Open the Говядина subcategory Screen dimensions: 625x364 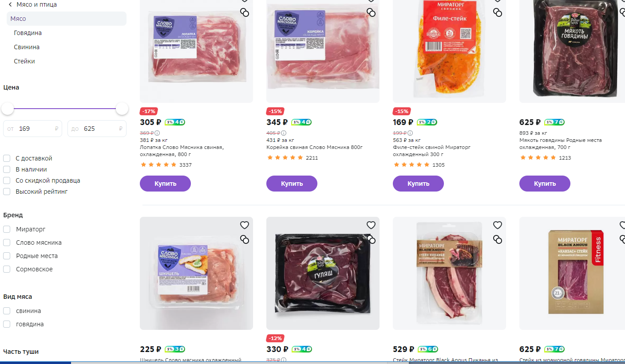28,33
